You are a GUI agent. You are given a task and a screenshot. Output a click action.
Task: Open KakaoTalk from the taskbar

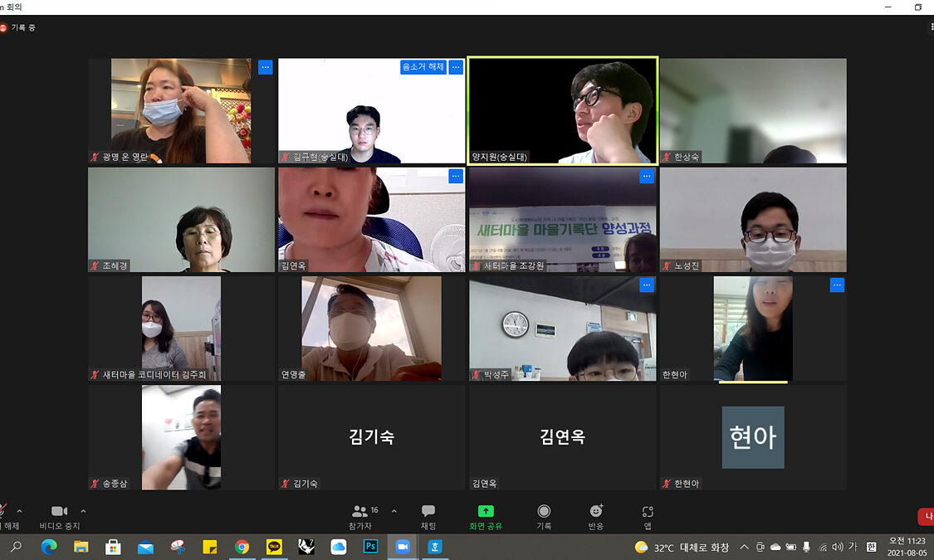[x=274, y=547]
